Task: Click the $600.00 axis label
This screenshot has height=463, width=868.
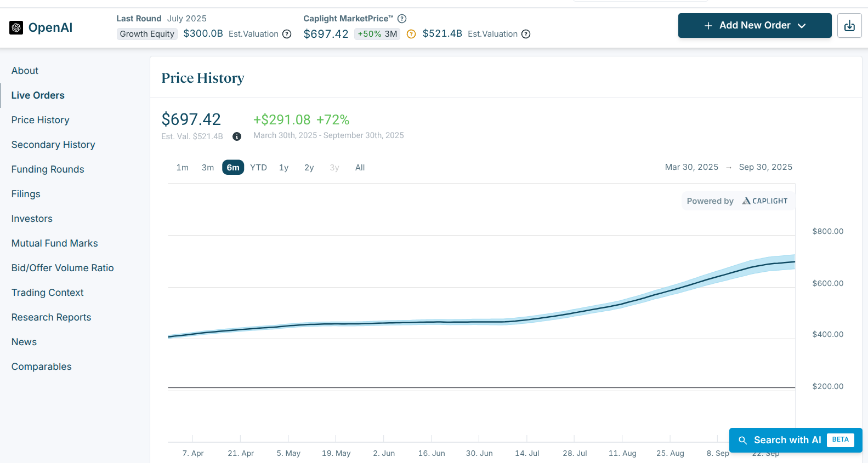Action: tap(828, 283)
